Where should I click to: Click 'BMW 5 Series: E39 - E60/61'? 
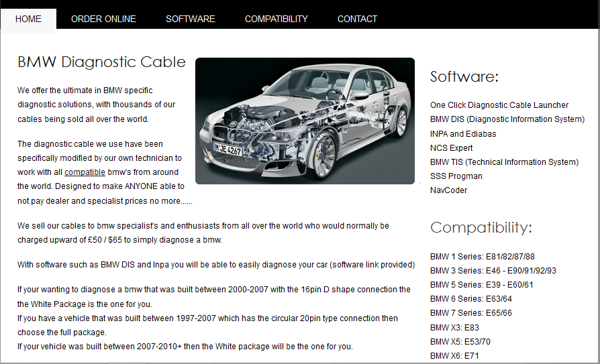[x=481, y=285]
